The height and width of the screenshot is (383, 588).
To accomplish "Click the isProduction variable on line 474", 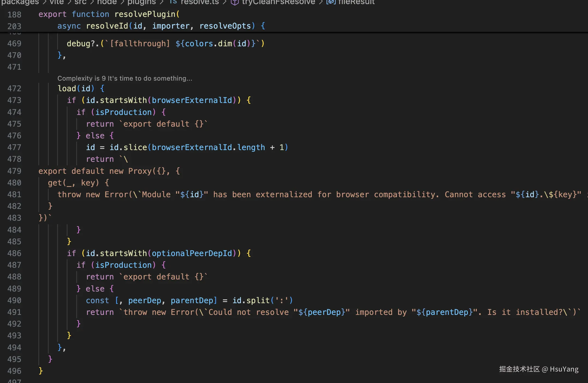I will (x=123, y=112).
